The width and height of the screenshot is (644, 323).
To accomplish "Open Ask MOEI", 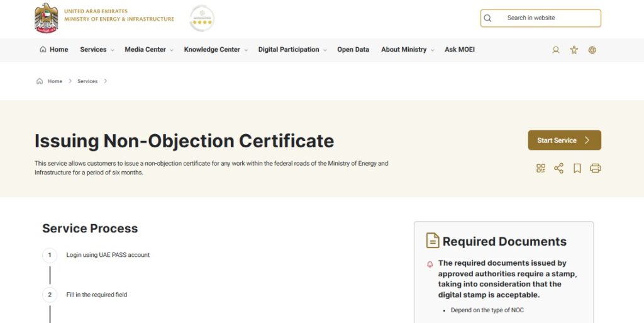I will click(460, 49).
